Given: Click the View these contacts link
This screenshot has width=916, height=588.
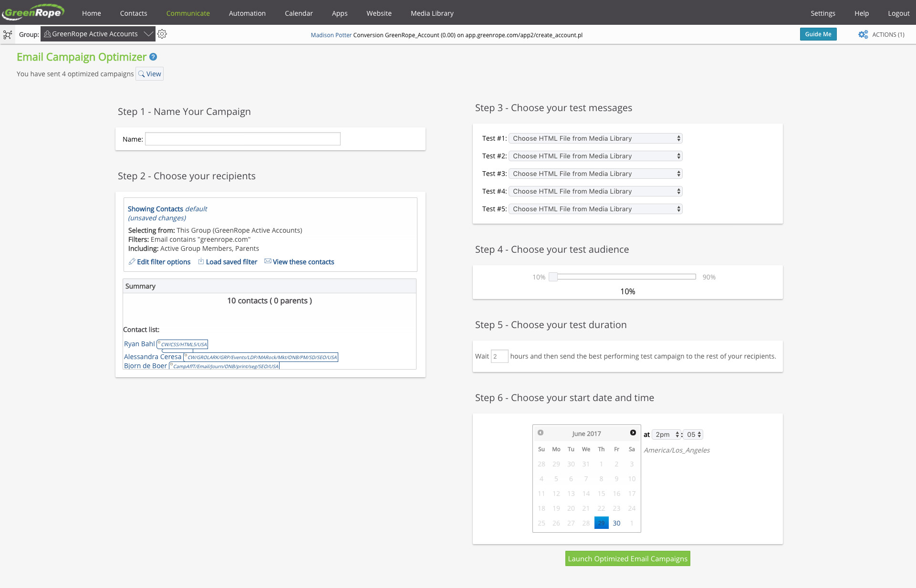Looking at the screenshot, I should (303, 262).
